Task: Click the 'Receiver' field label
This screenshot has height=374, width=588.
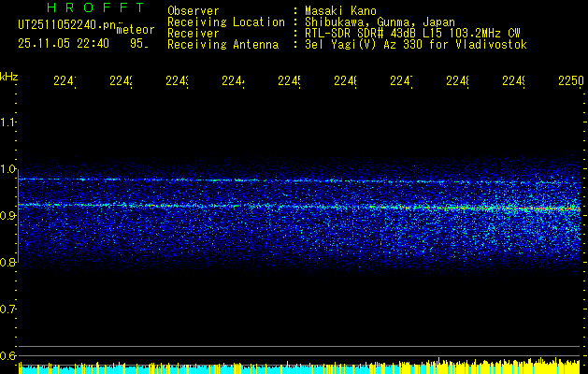Action: point(194,34)
